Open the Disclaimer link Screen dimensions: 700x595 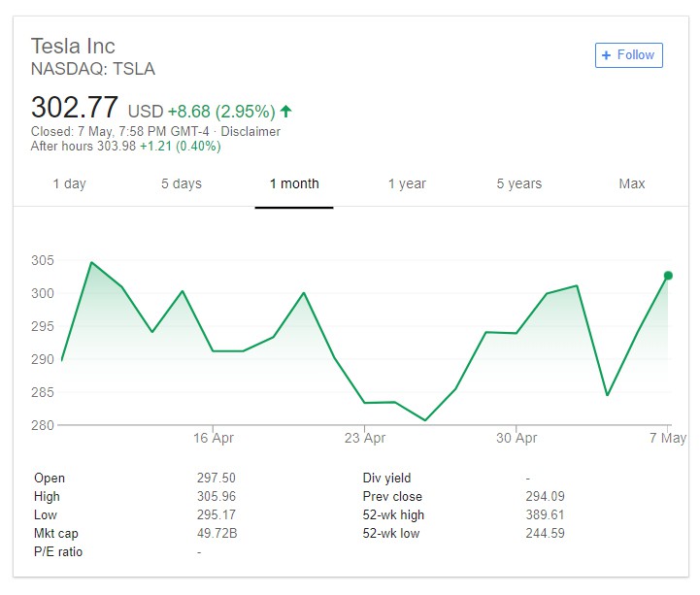pyautogui.click(x=251, y=131)
